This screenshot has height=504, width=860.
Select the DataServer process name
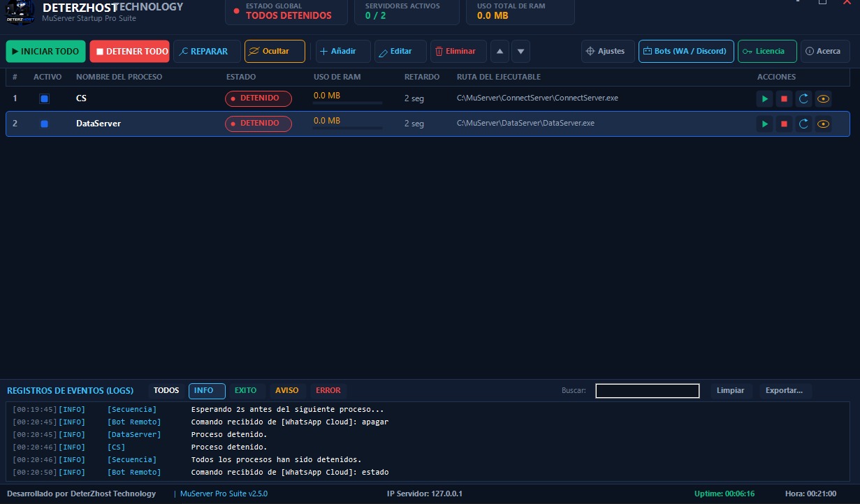coord(99,124)
